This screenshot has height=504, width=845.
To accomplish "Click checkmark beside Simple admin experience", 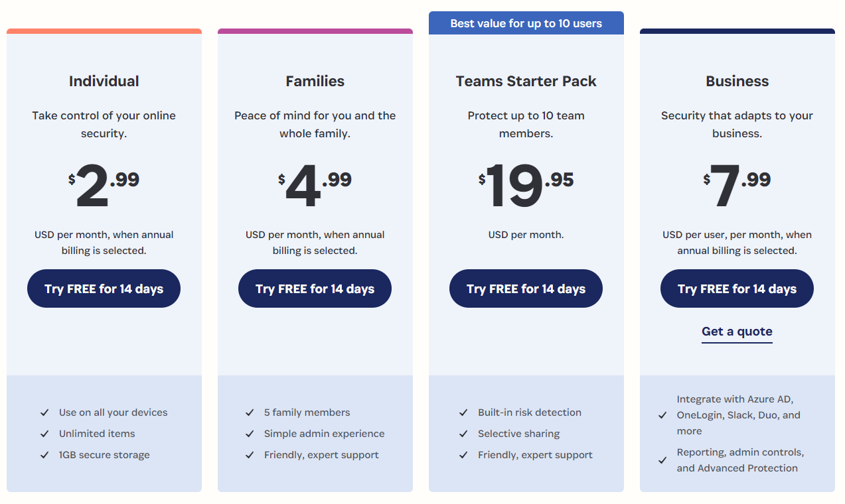I will 250,434.
